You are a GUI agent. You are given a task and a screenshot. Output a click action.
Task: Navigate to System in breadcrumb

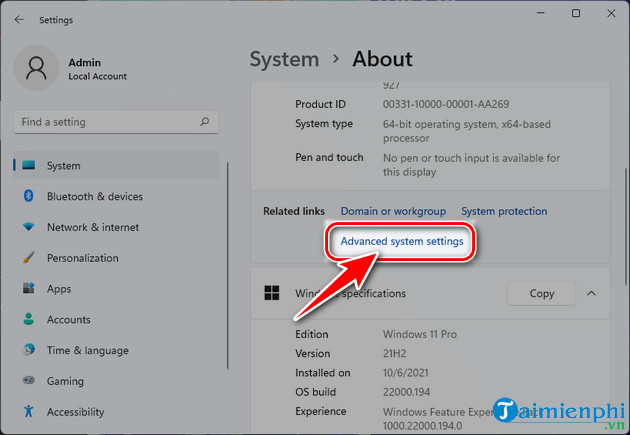point(284,59)
